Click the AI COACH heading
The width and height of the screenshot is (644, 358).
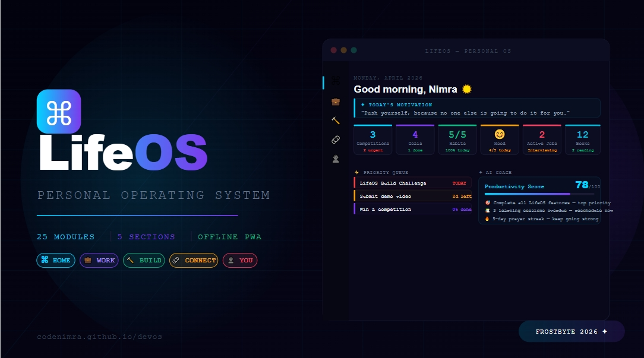click(x=498, y=172)
